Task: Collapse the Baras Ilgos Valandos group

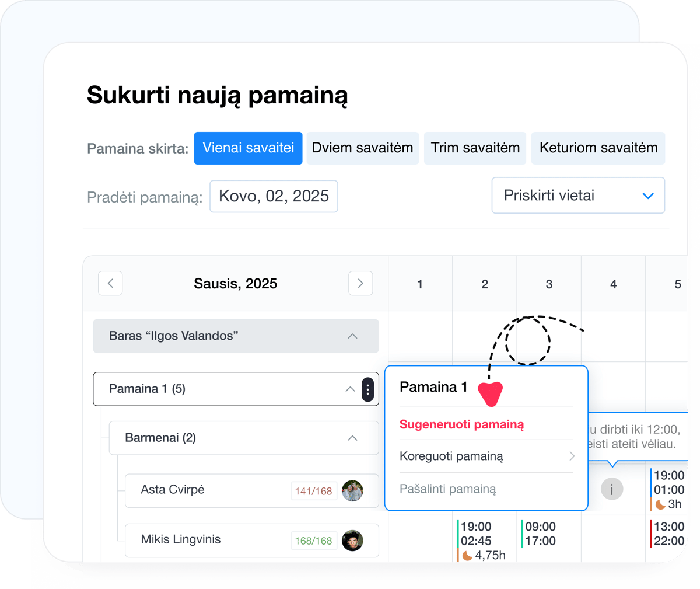Action: [352, 336]
